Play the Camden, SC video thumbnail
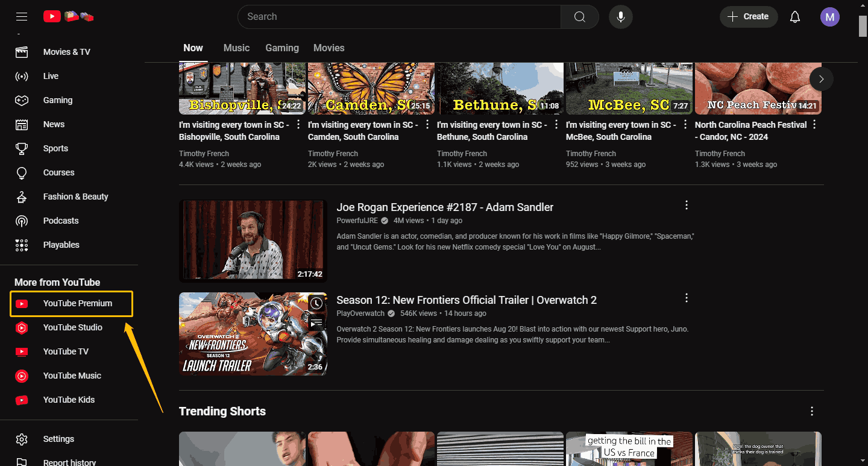 pos(371,88)
